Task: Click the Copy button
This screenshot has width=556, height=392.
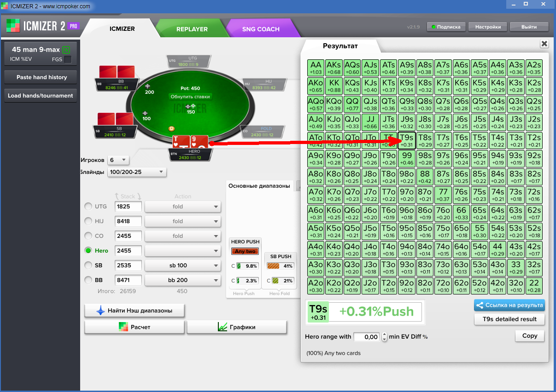Action: point(530,336)
